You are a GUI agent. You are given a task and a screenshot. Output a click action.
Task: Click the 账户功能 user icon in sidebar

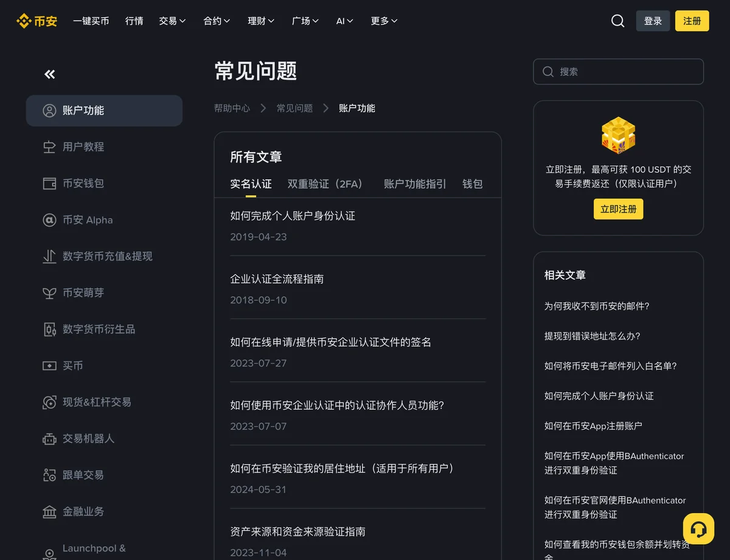pos(49,111)
